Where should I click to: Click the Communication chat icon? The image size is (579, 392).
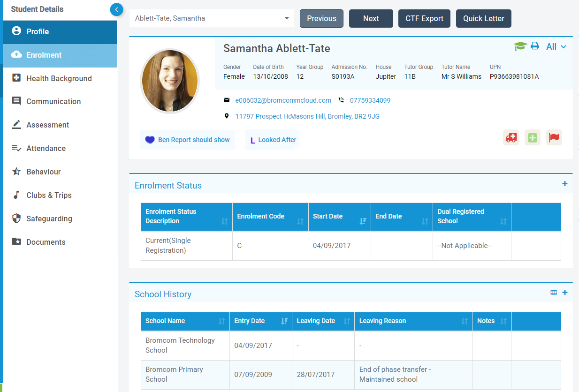(x=16, y=101)
